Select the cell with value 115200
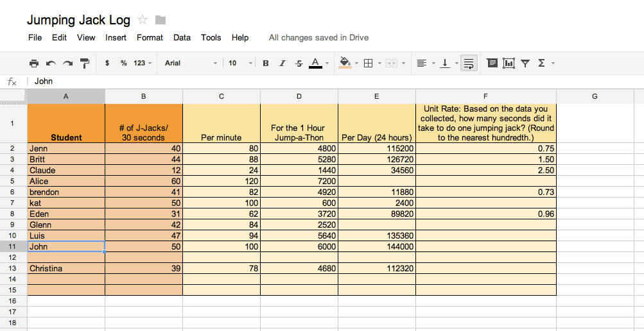644x331 pixels. [377, 148]
